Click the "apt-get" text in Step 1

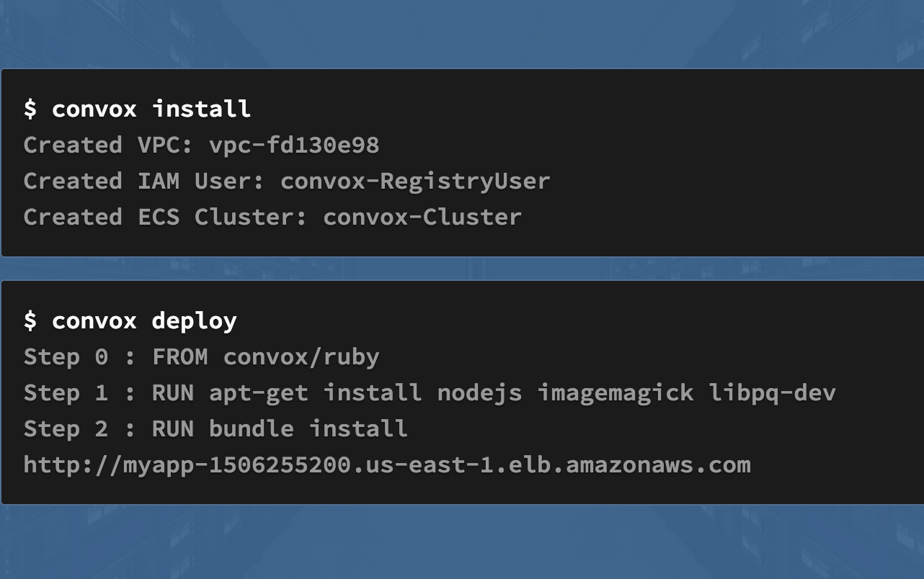click(x=258, y=393)
